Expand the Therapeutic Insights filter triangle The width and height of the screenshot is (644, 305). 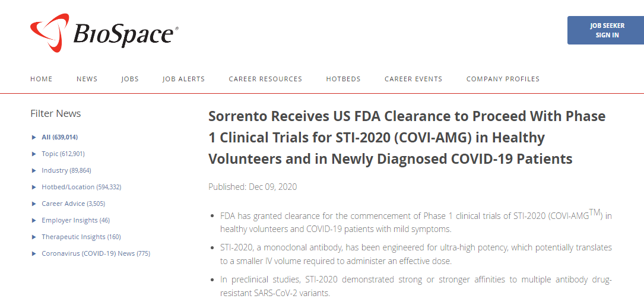(x=34, y=237)
